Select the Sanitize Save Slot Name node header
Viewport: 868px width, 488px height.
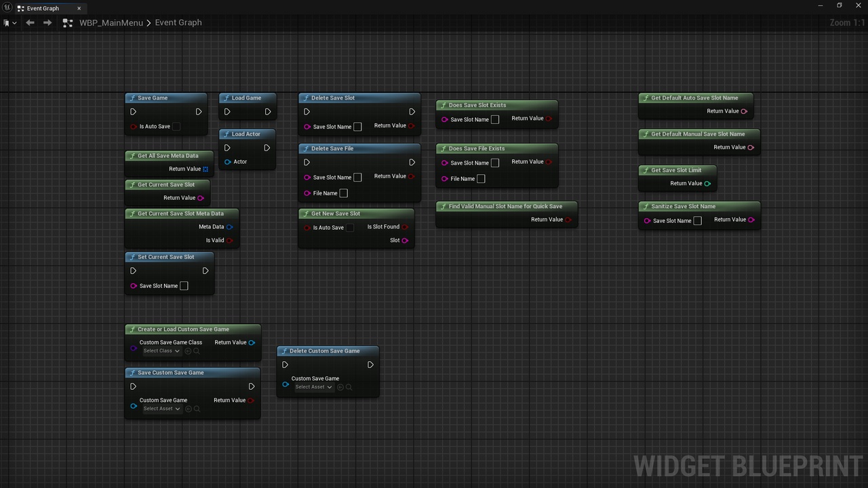pos(699,207)
